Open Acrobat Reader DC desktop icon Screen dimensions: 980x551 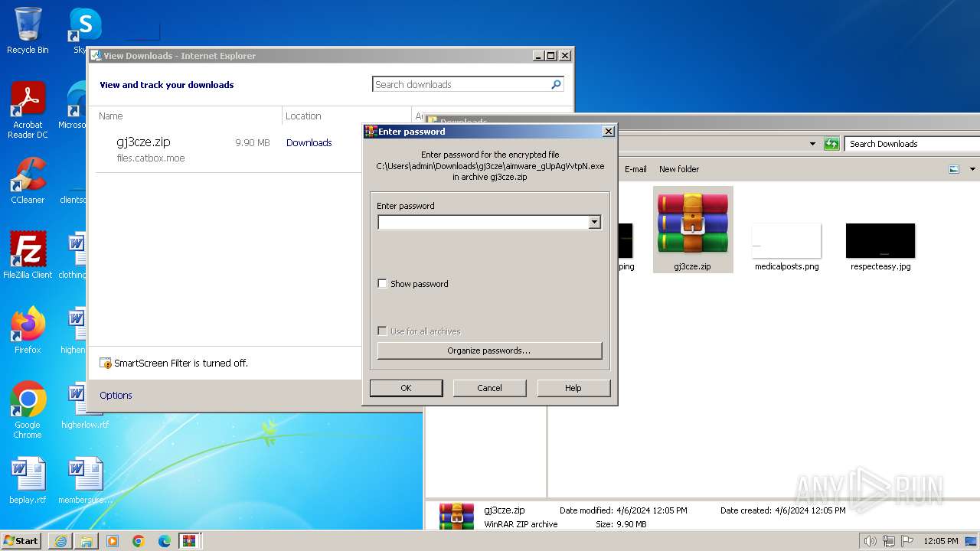28,109
